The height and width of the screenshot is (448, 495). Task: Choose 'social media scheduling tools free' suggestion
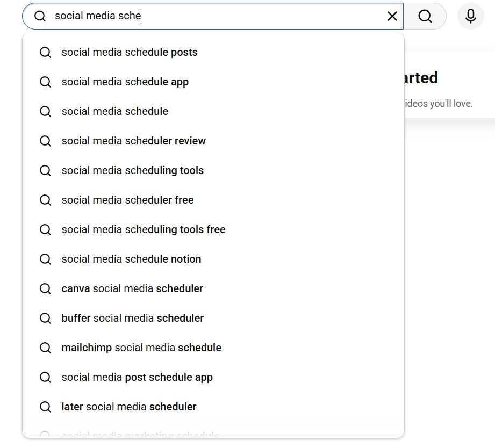(144, 229)
